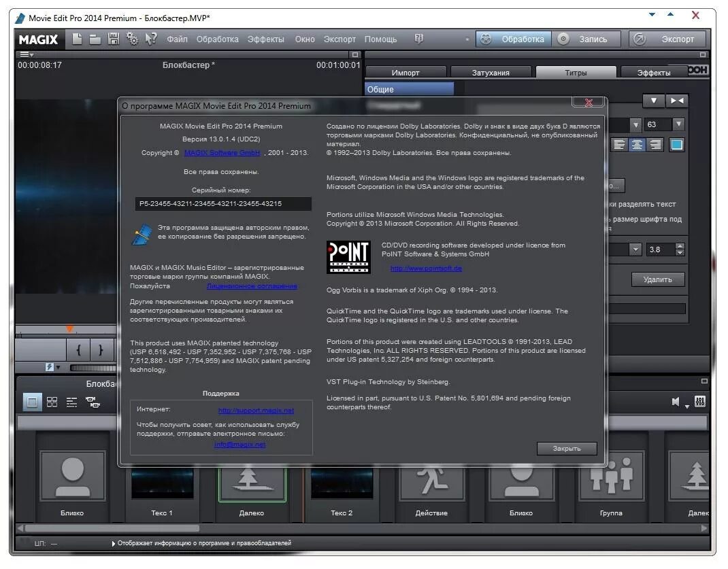Select the Затухания tab
Image resolution: width=728 pixels, height=569 pixels.
[491, 72]
